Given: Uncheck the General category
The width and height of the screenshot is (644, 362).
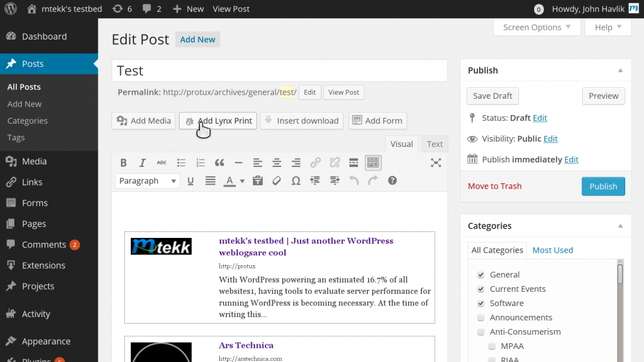Looking at the screenshot, I should [481, 274].
